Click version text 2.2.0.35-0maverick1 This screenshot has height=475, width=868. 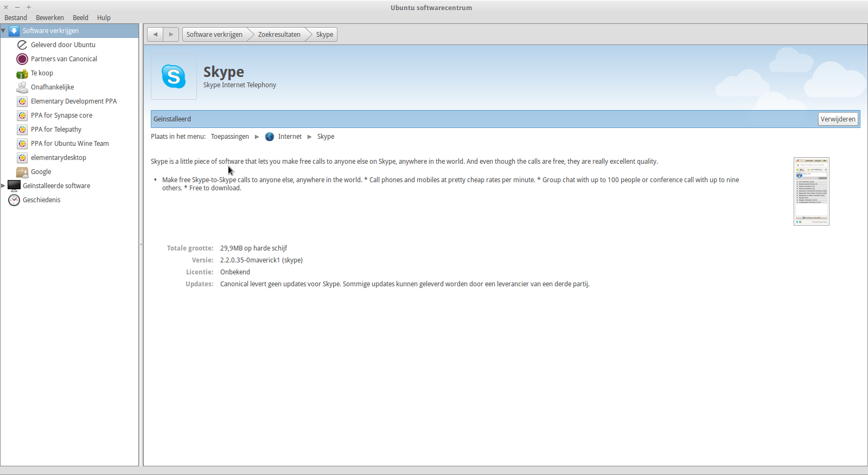[x=261, y=260]
